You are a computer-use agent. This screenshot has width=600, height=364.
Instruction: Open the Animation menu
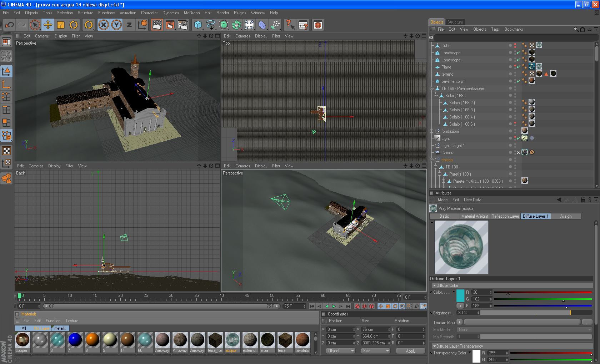(128, 13)
